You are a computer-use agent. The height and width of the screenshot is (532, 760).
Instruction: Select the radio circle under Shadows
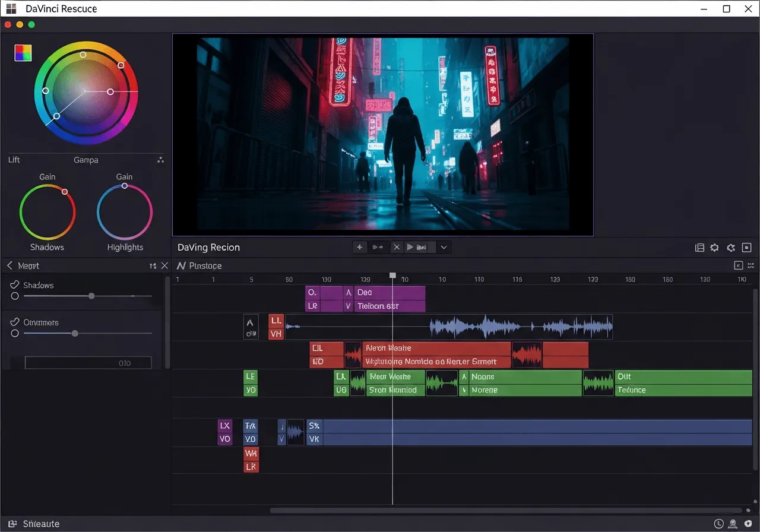tap(15, 296)
